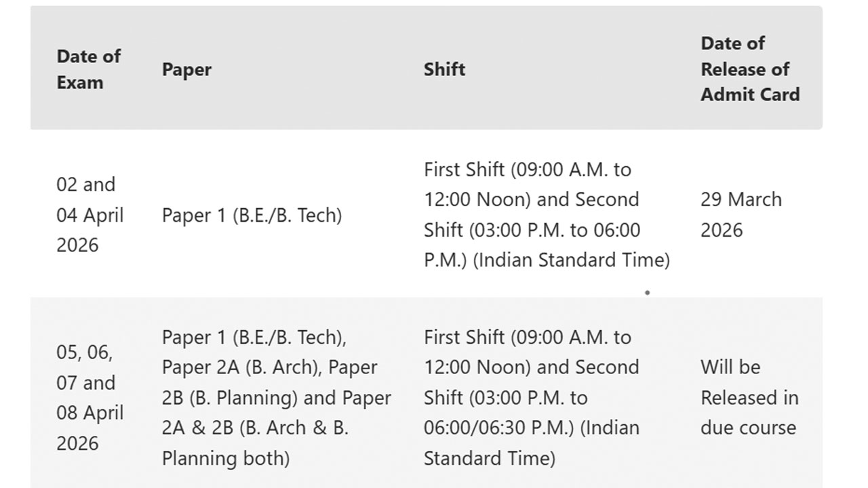The width and height of the screenshot is (868, 488).
Task: Click the small dot below first row's shift cell
Action: pos(648,293)
